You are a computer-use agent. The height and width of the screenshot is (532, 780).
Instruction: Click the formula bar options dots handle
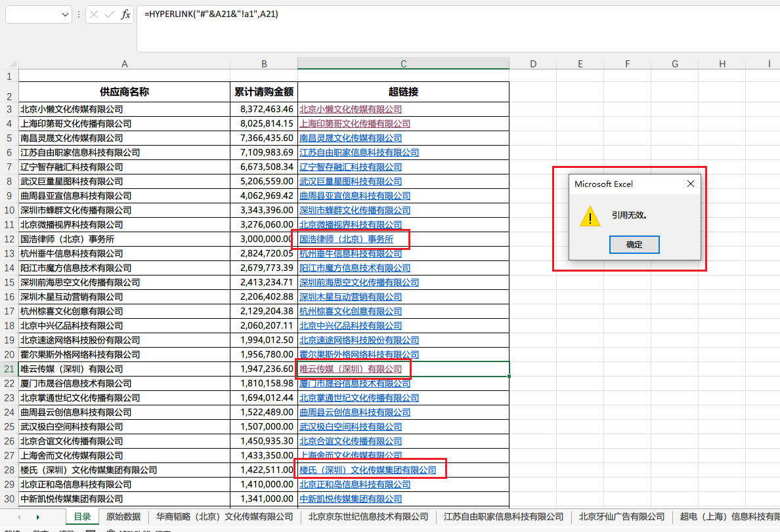(79, 14)
